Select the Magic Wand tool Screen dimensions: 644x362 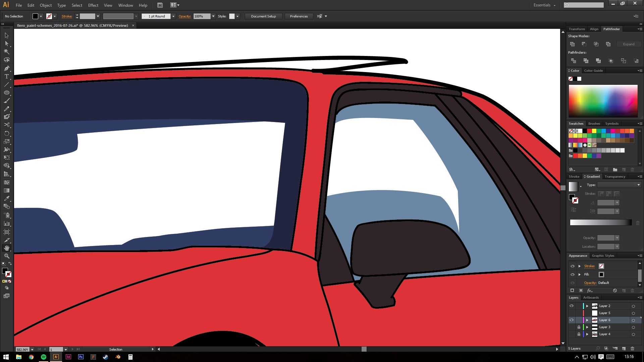(x=6, y=52)
